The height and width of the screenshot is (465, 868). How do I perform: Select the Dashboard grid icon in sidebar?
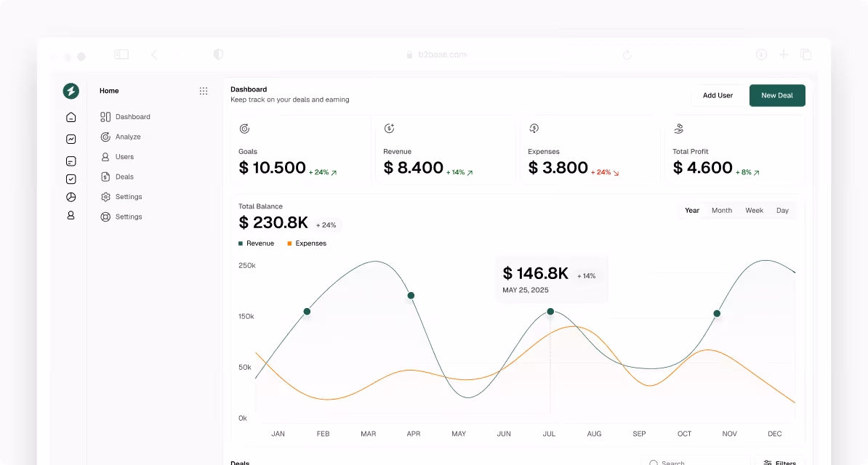[x=105, y=116]
